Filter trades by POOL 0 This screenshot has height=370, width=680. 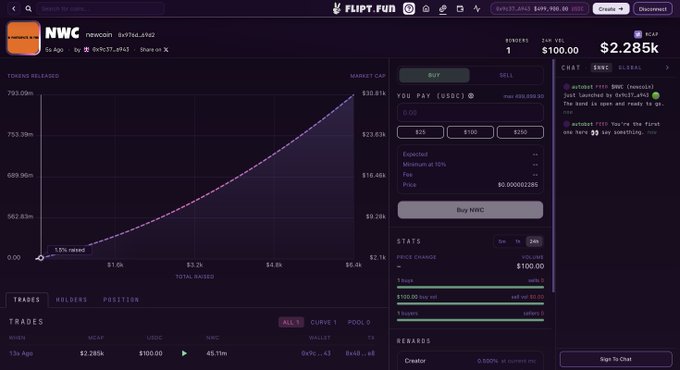(x=359, y=322)
